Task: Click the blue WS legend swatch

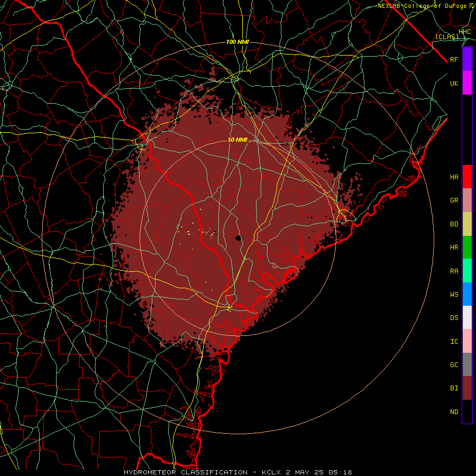Action: (x=467, y=294)
